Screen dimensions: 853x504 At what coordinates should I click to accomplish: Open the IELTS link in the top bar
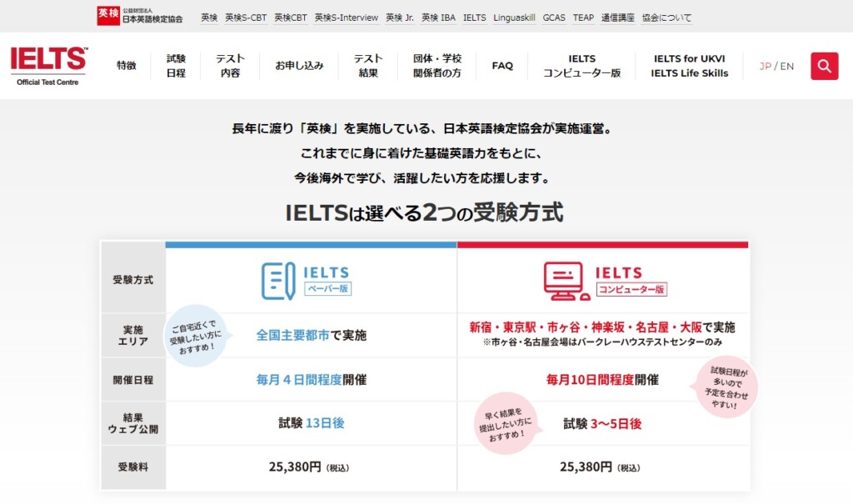click(474, 17)
